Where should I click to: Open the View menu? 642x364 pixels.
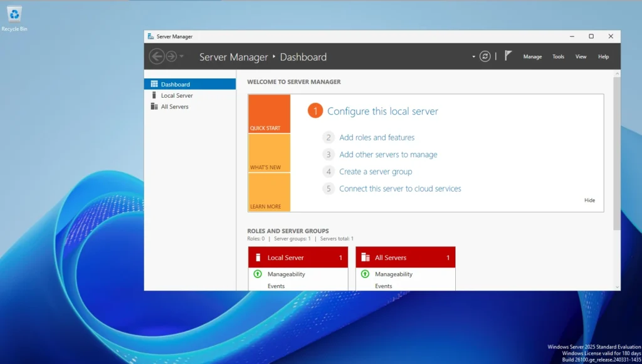click(581, 57)
